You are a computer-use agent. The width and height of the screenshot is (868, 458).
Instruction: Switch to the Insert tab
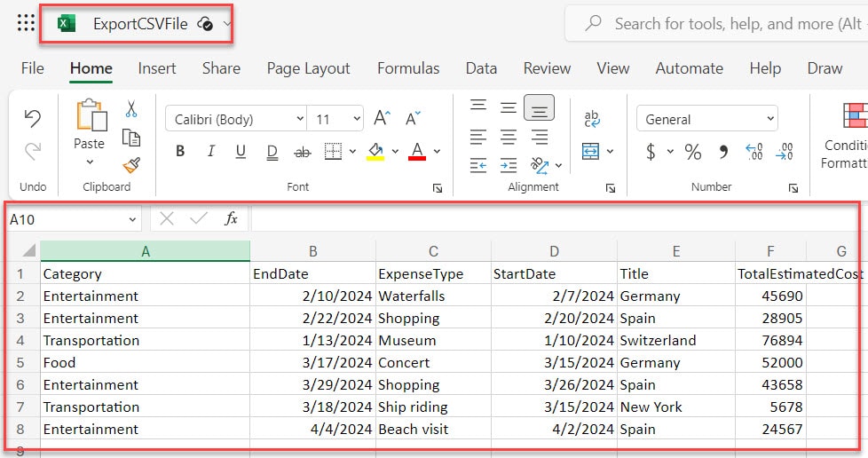[x=157, y=68]
